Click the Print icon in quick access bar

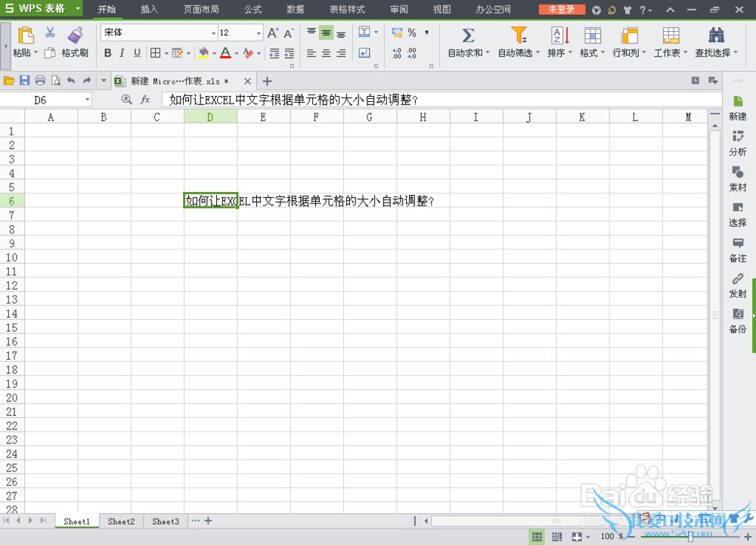pos(40,81)
